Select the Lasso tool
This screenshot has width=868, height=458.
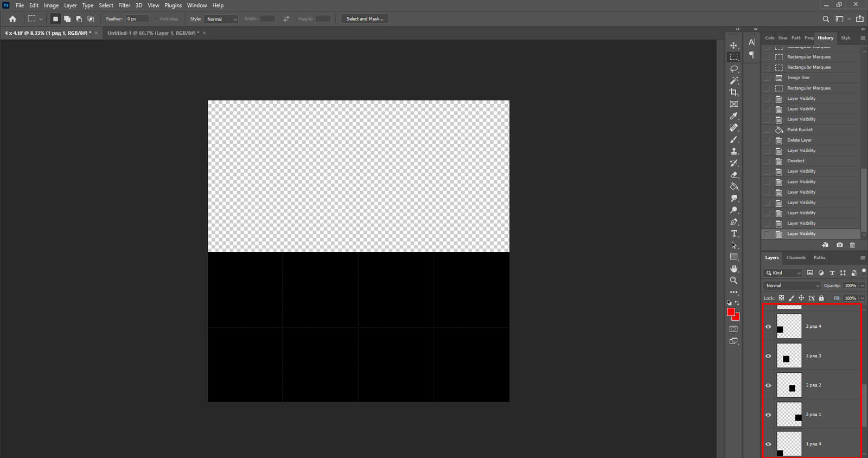733,69
